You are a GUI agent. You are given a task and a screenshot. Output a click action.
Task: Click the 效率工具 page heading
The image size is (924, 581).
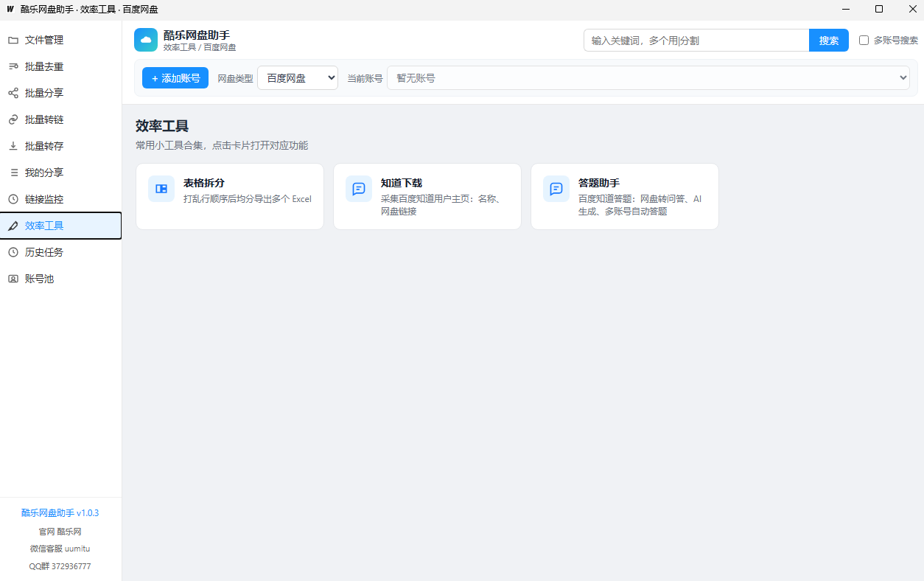[x=162, y=127]
